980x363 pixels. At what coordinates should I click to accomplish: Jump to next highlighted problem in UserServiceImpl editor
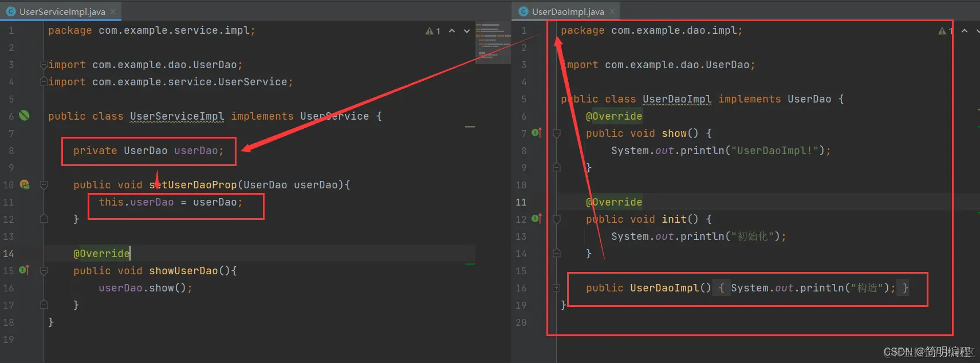(x=467, y=31)
